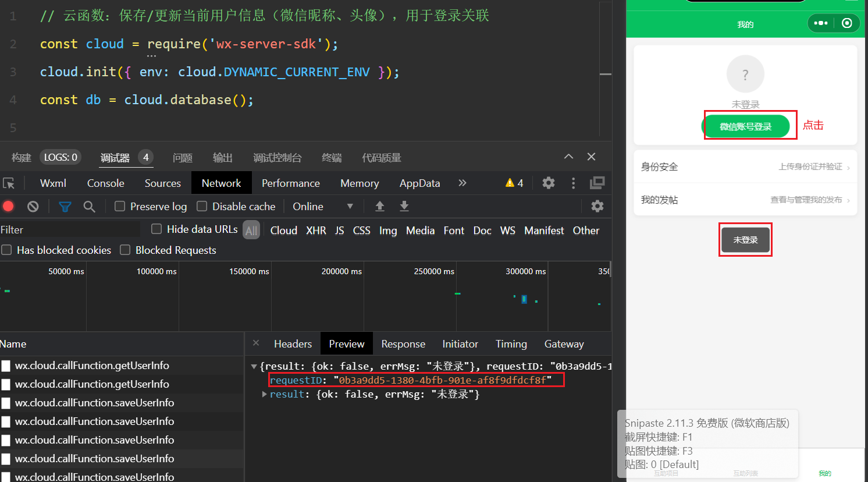Tick checkbox for first getUserInfo request

pos(6,366)
